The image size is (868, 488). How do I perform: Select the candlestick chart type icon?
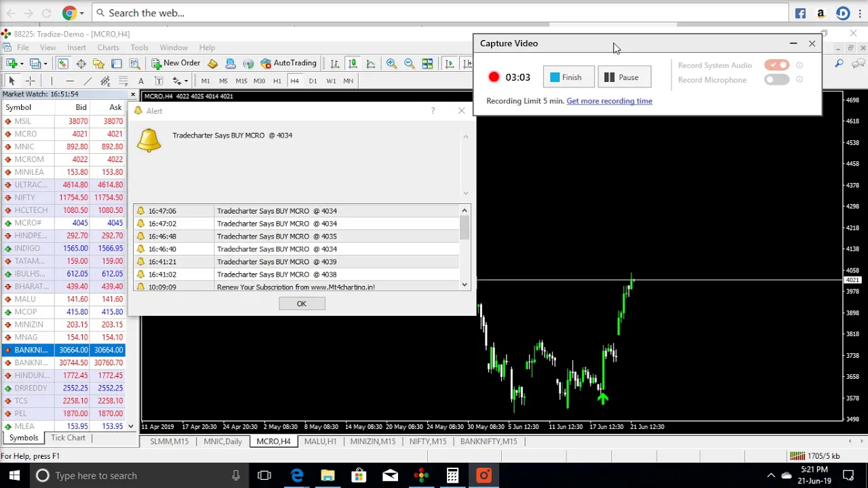(353, 64)
